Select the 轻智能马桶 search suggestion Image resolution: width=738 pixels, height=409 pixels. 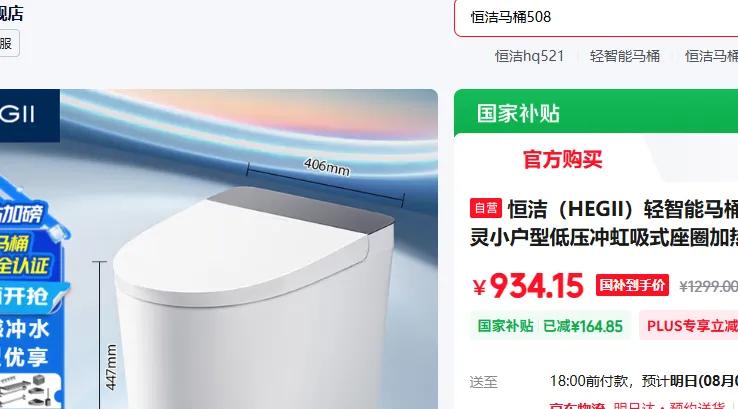coord(625,56)
